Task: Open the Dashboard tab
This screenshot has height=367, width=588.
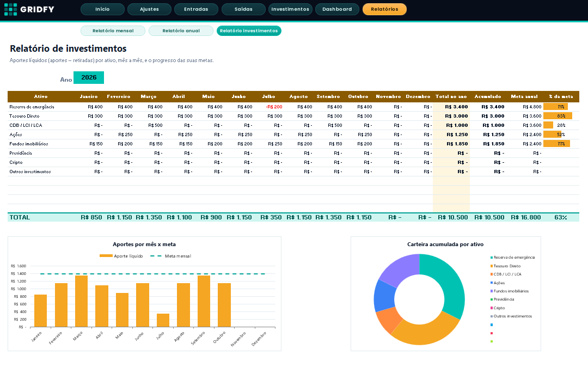Action: [x=337, y=9]
